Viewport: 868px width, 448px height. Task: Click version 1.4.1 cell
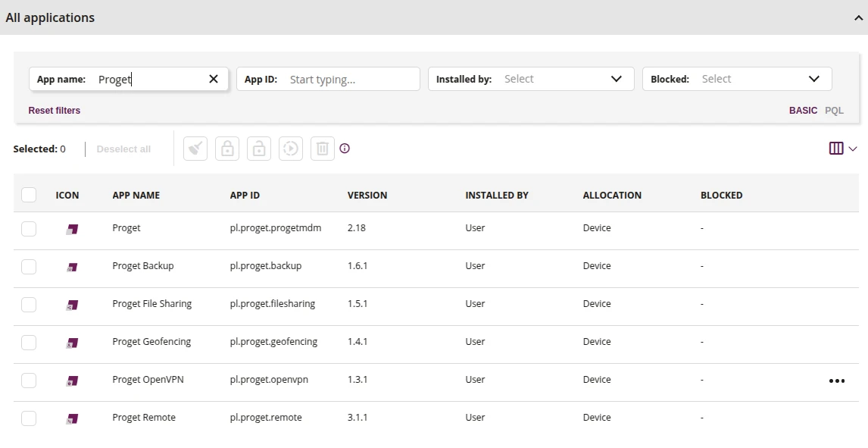tap(358, 342)
